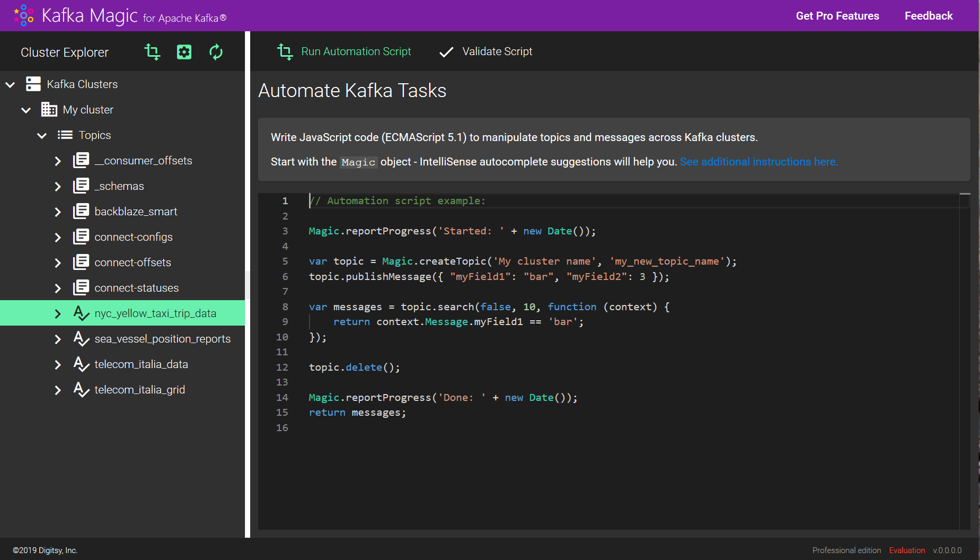Click the Run Automation Script crop icon
The image size is (980, 560).
tap(285, 51)
